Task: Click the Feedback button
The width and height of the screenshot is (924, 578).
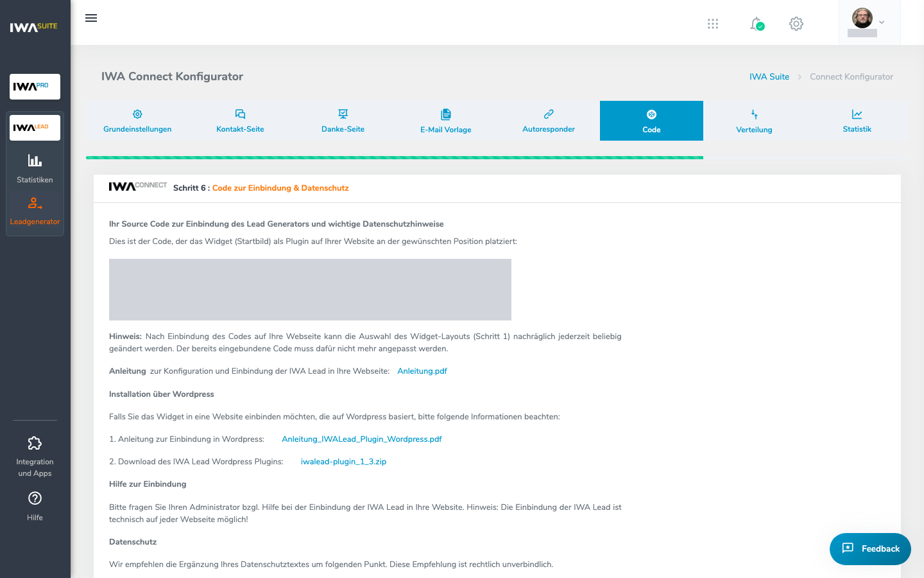Action: (870, 549)
